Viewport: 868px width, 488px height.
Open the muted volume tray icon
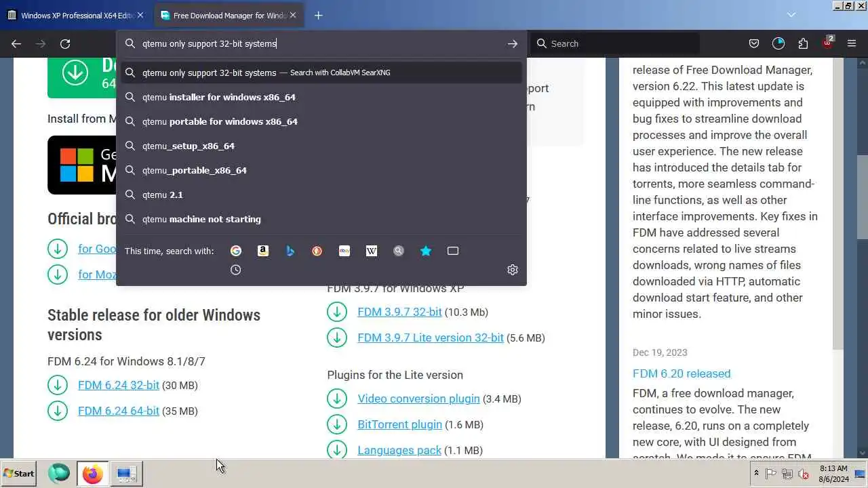coord(804,474)
